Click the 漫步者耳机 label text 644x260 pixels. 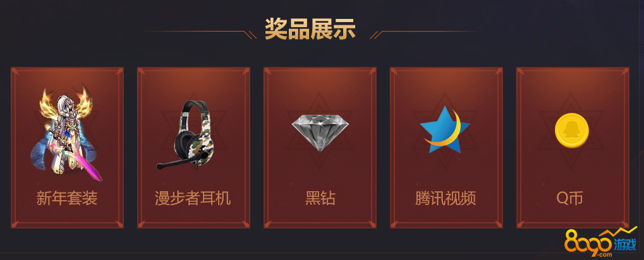tap(193, 199)
